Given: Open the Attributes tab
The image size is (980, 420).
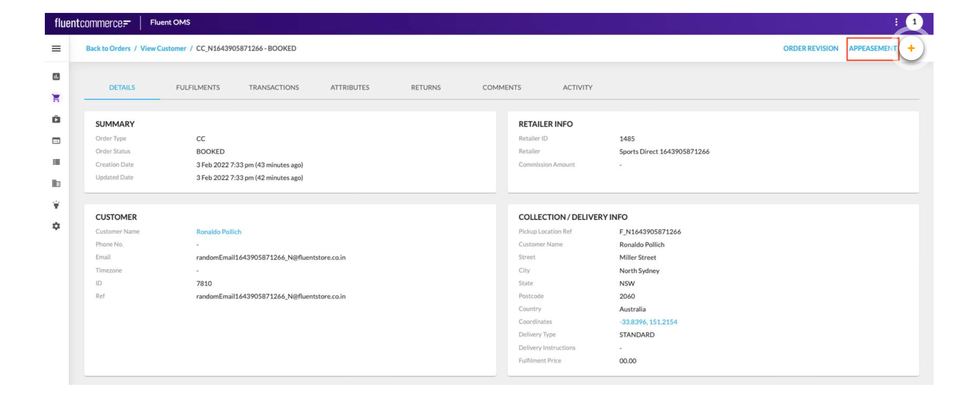Looking at the screenshot, I should 349,87.
